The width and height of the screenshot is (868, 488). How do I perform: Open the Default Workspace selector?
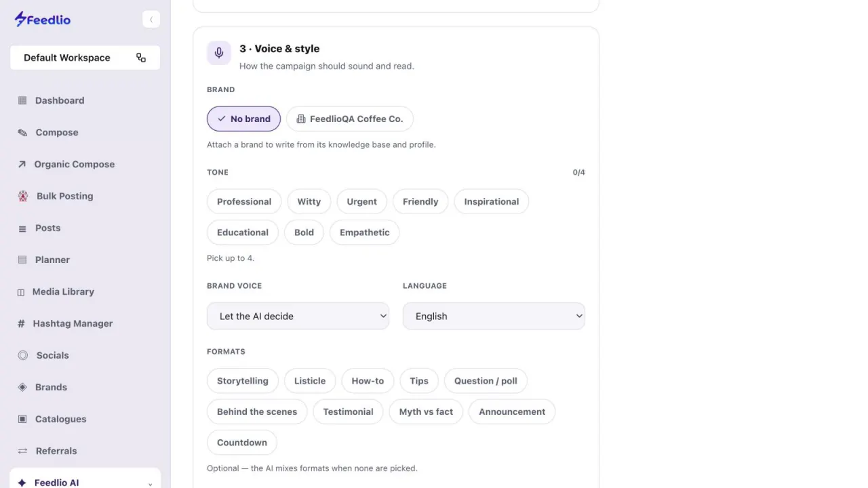[x=85, y=58]
